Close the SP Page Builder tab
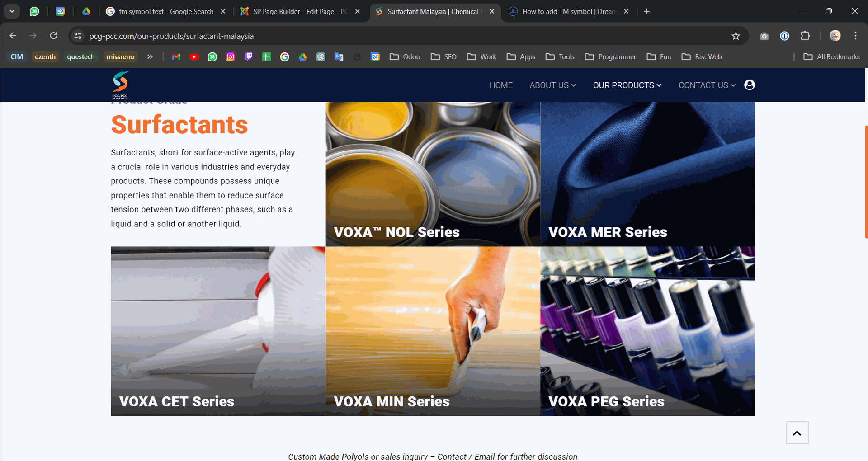The image size is (868, 461). pos(358,11)
